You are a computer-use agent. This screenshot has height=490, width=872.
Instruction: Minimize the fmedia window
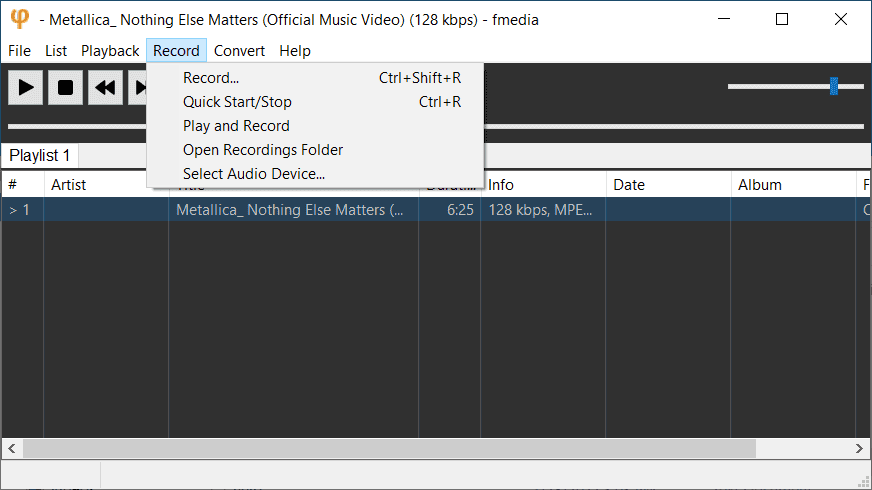coord(724,19)
